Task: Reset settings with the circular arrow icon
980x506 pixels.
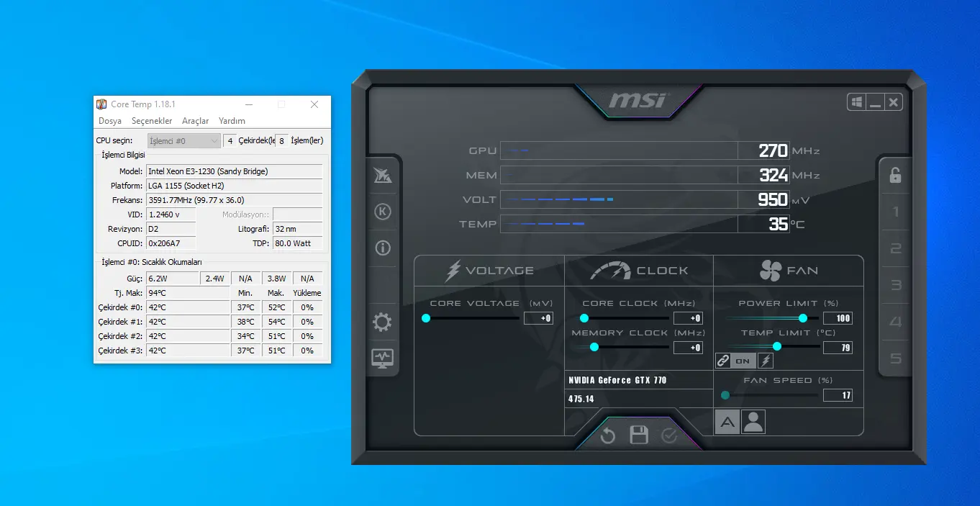Action: [608, 435]
